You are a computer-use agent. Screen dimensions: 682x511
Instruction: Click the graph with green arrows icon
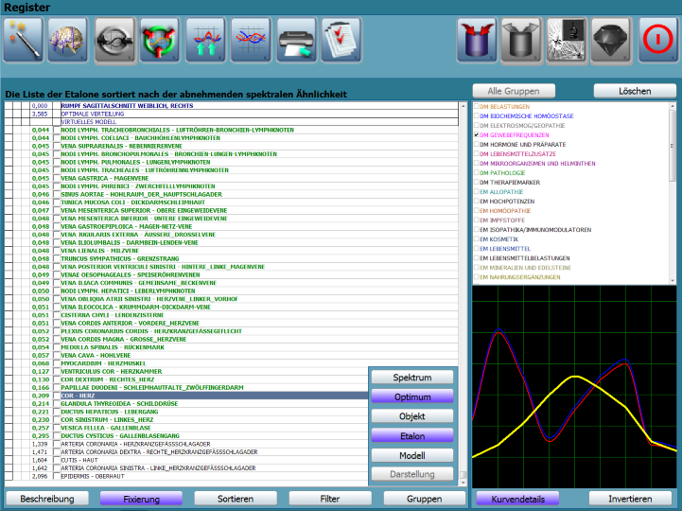(x=205, y=42)
